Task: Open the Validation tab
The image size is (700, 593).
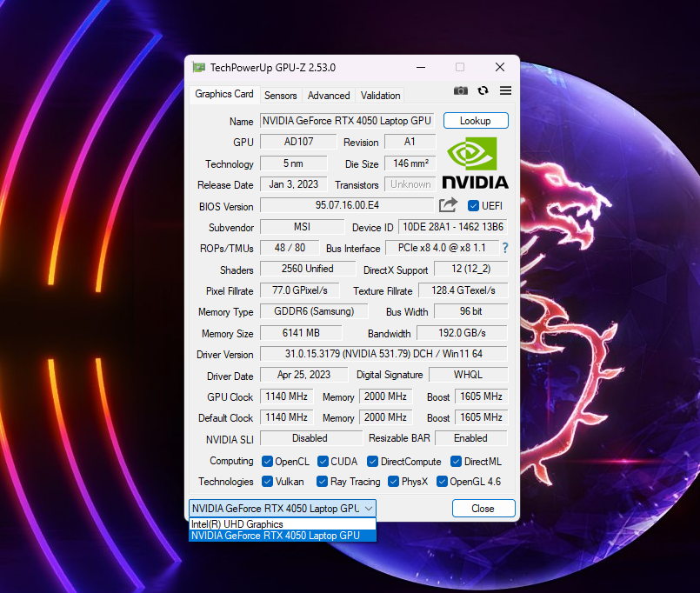Action: pyautogui.click(x=380, y=96)
